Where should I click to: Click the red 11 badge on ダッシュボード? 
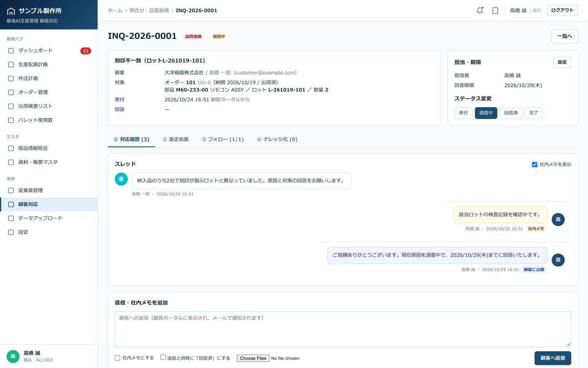click(86, 51)
